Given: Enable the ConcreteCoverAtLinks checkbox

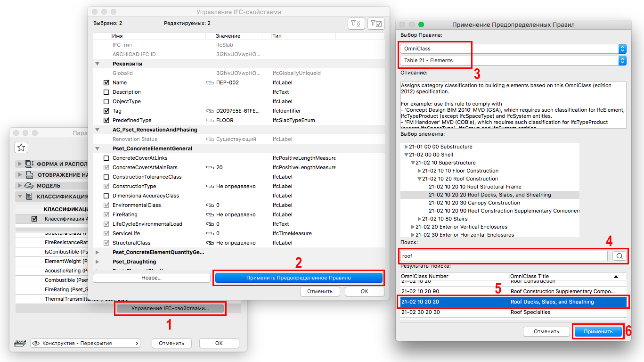Looking at the screenshot, I should coord(106,158).
